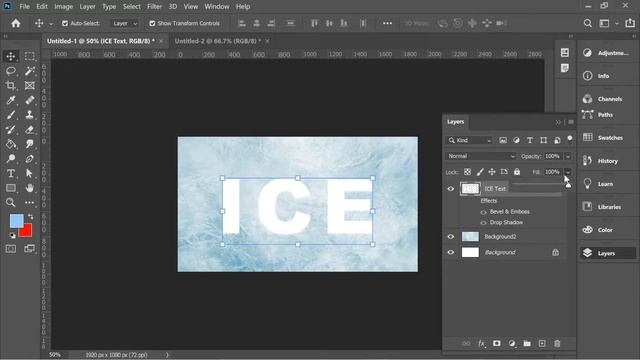Hide the Background layer eye icon
640x360 pixels.
pyautogui.click(x=451, y=252)
